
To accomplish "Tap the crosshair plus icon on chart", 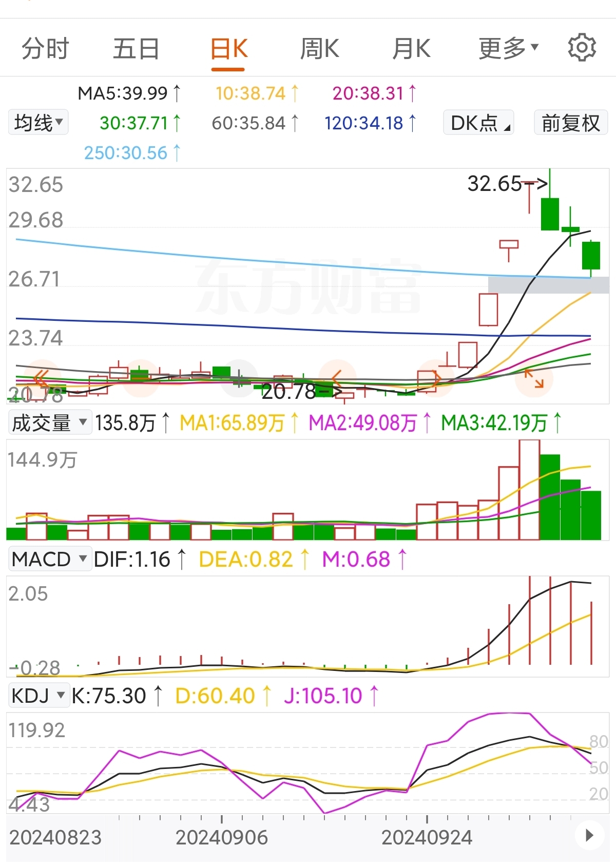I will (239, 379).
